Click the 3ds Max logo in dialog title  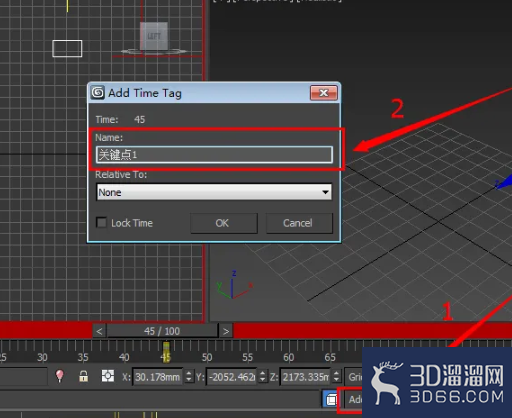coord(98,92)
